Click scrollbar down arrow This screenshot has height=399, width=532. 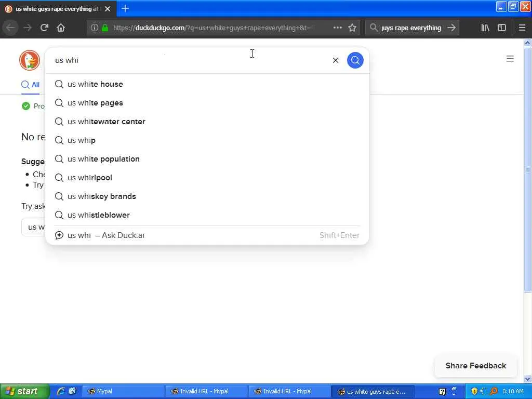527,379
